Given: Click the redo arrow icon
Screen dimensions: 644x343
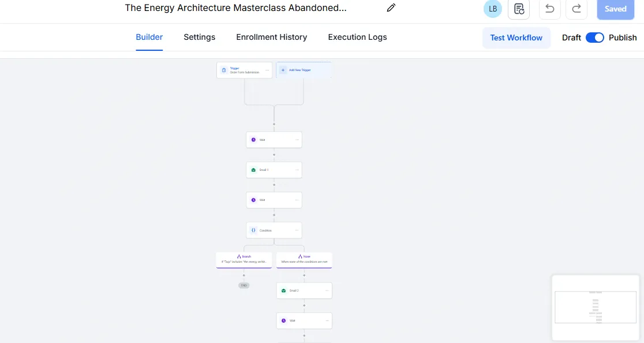Looking at the screenshot, I should coord(576,9).
